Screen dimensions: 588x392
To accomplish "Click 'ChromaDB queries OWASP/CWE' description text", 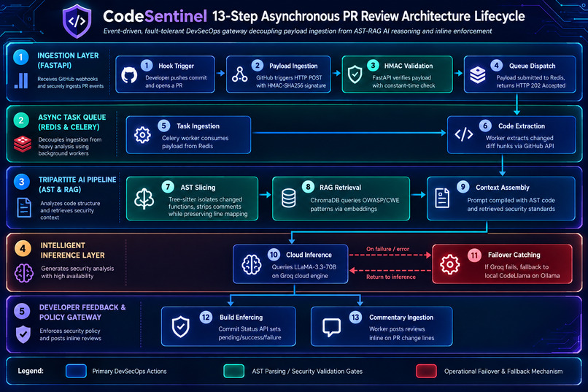I will click(355, 200).
